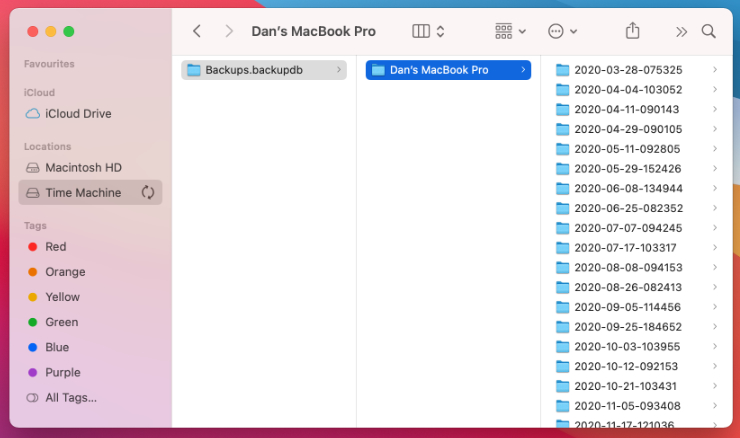Select backup folder 2020-04-11-090143

[637, 110]
